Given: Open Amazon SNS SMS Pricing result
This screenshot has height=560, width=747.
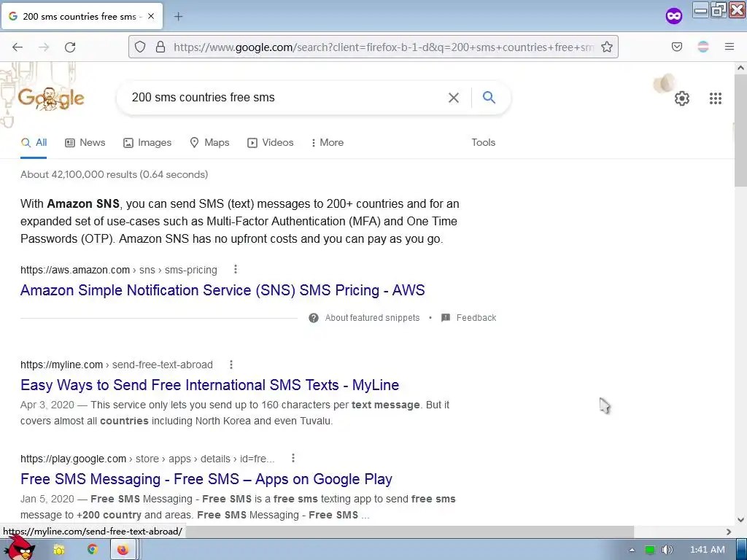Looking at the screenshot, I should 222,290.
